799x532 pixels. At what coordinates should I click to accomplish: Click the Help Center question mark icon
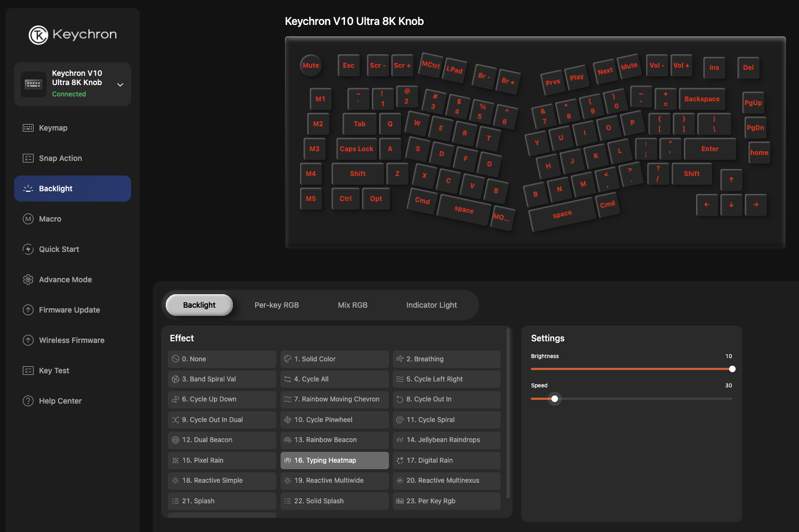[x=28, y=401]
